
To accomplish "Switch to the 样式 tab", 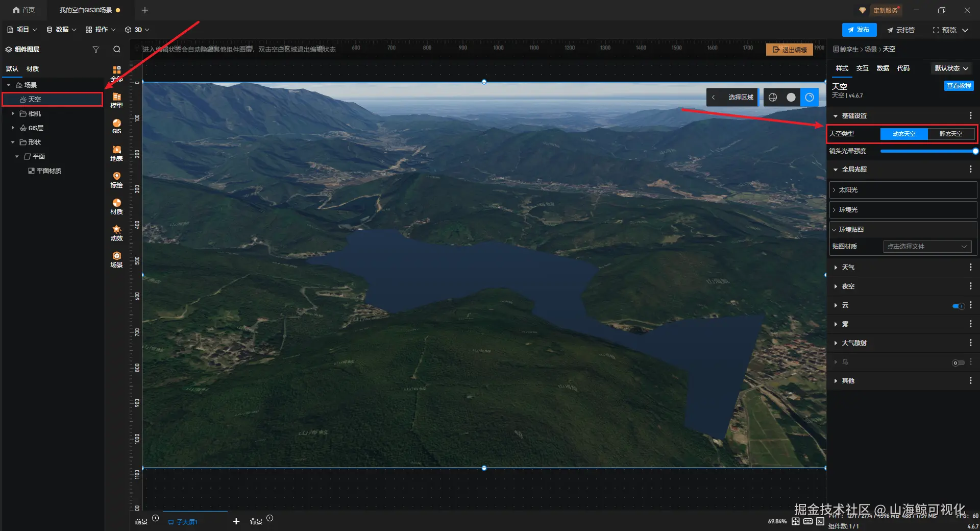I will [x=842, y=68].
